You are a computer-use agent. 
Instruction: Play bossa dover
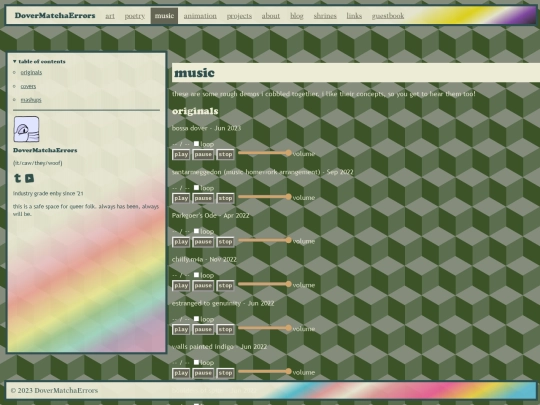tap(181, 155)
